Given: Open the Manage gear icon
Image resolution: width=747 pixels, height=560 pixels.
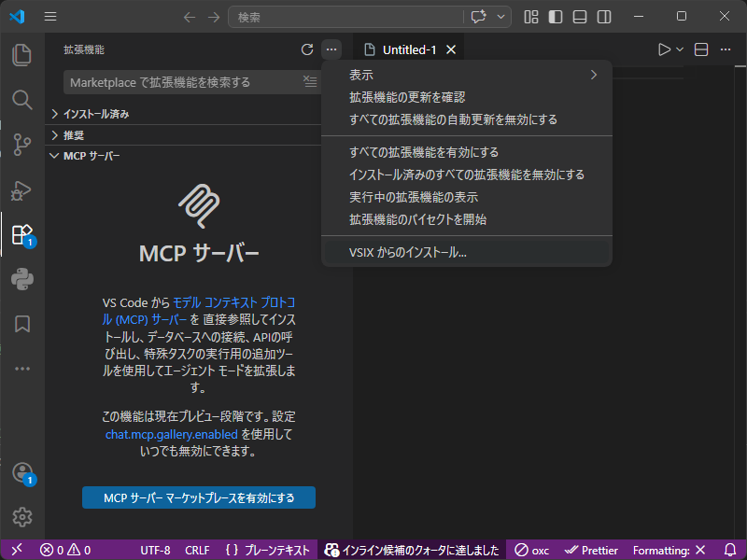Looking at the screenshot, I should click(x=21, y=517).
